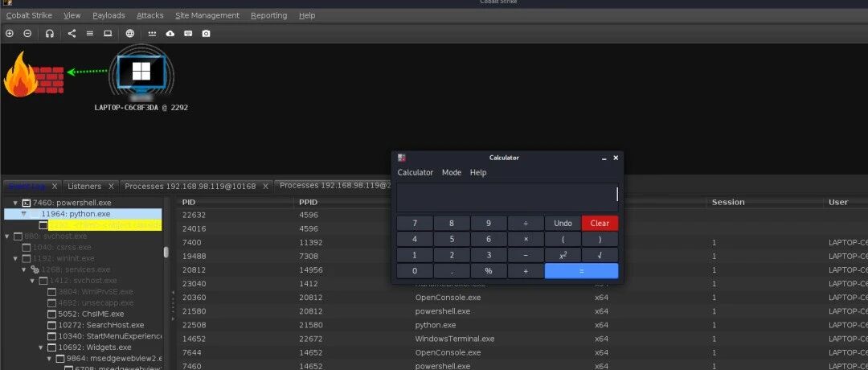Image resolution: width=868 pixels, height=370 pixels.
Task: Select the yellow highlighted process row in the tree
Action: 104,225
